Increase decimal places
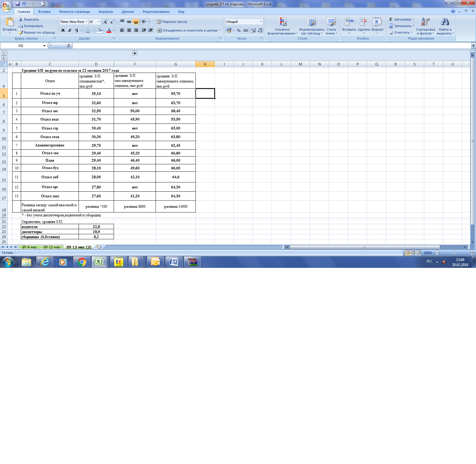The image size is (476, 464). pyautogui.click(x=253, y=30)
